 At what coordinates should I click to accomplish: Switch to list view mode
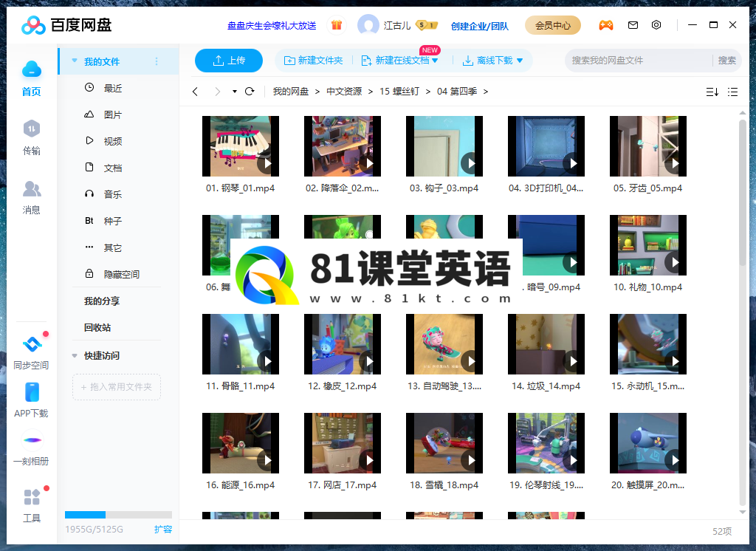click(x=733, y=92)
